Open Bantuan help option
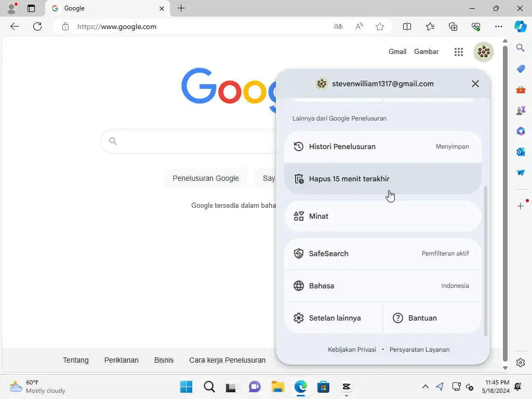Viewport: 532px width, 399px height. click(x=432, y=318)
